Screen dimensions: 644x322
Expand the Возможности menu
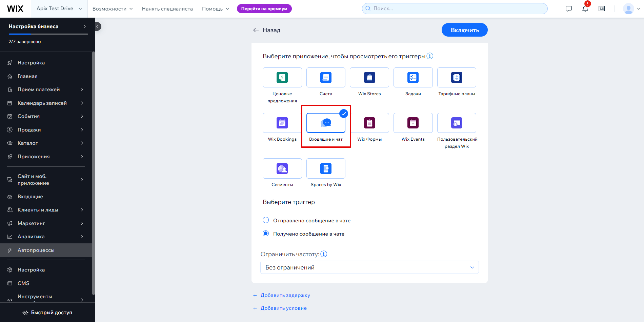pyautogui.click(x=113, y=9)
